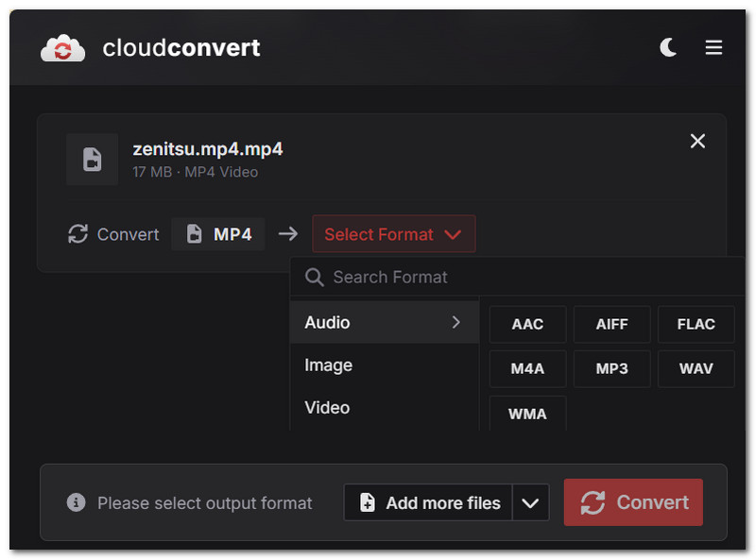Click the "17 MB · MP4 Video" details text
This screenshot has height=560, width=756.
click(x=196, y=172)
